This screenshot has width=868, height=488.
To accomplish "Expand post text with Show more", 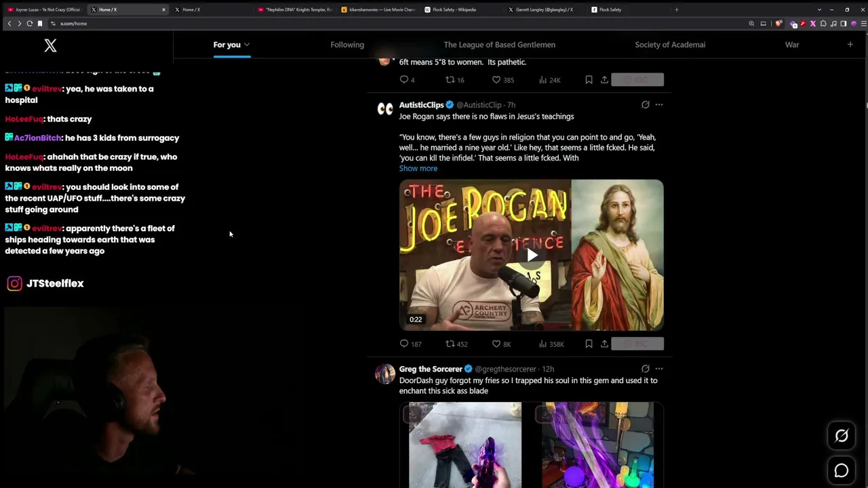I will [418, 169].
